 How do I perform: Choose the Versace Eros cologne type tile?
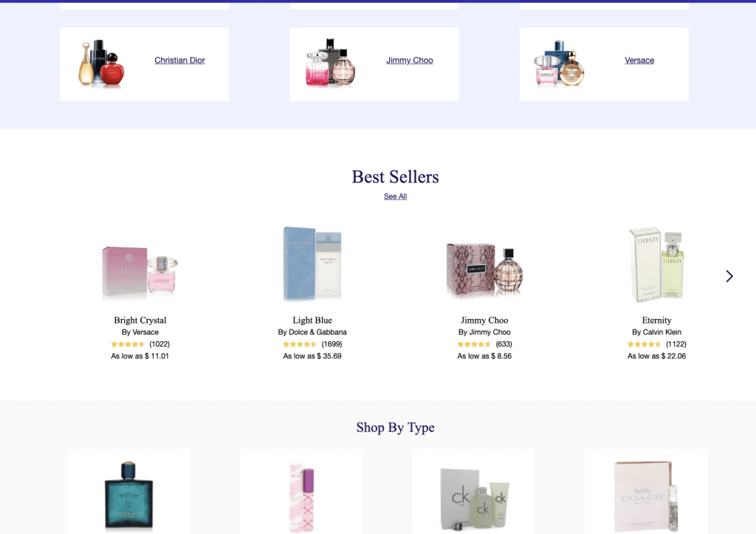pos(128,492)
